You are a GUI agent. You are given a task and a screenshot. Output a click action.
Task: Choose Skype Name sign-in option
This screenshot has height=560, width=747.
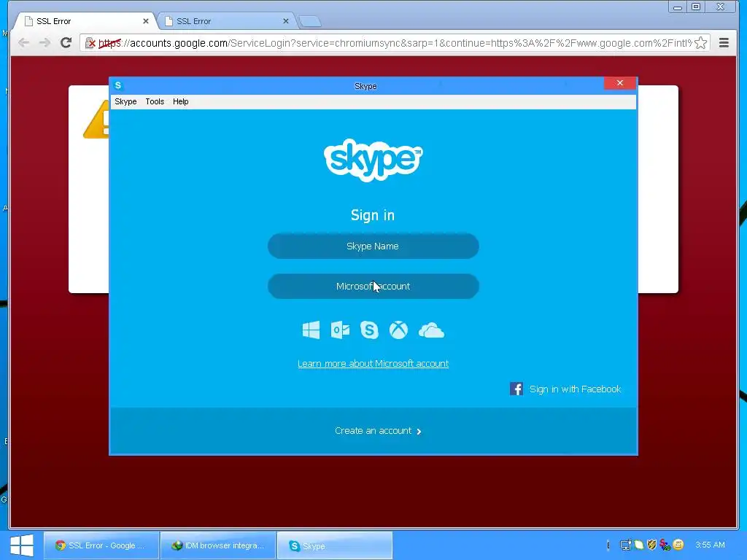click(x=373, y=246)
